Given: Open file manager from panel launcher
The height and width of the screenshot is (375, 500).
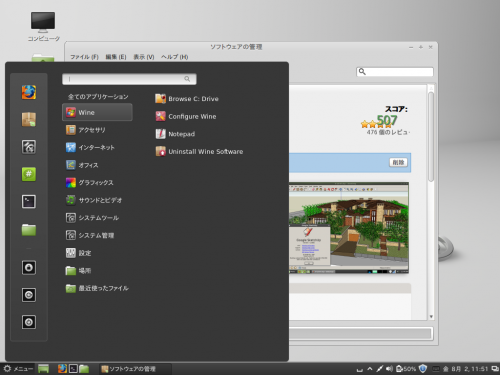Looking at the screenshot, I should (84, 369).
